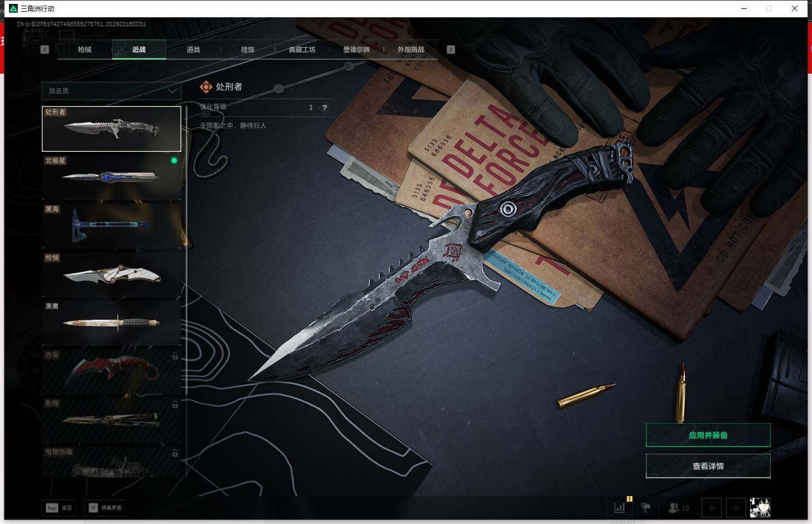Click the player avatar portrait
The image size is (812, 524).
pyautogui.click(x=760, y=508)
